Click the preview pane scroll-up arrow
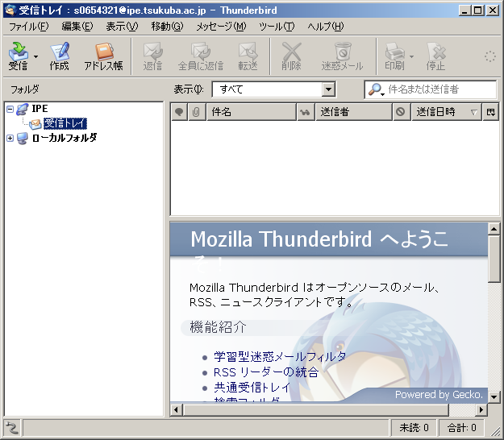The height and width of the screenshot is (440, 504). point(494,229)
